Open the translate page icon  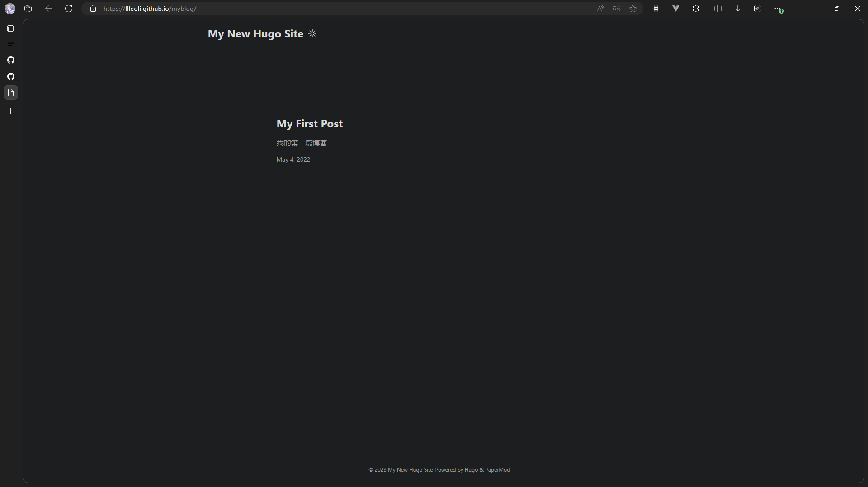617,9
